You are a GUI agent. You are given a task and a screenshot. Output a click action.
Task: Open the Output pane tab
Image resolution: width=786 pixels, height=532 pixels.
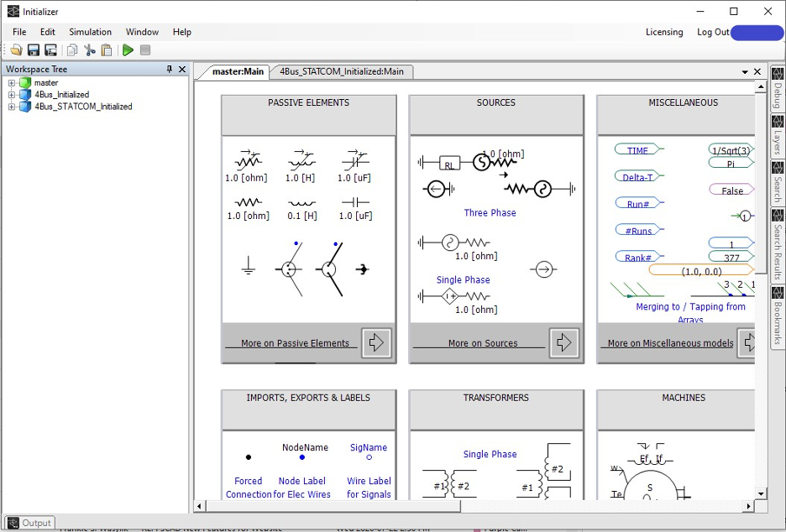click(x=29, y=523)
